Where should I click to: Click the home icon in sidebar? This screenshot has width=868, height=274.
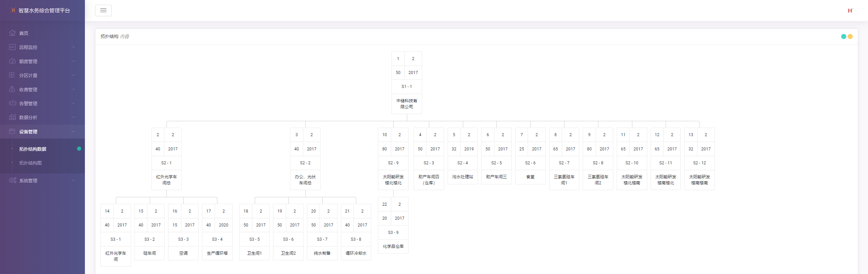(13, 33)
